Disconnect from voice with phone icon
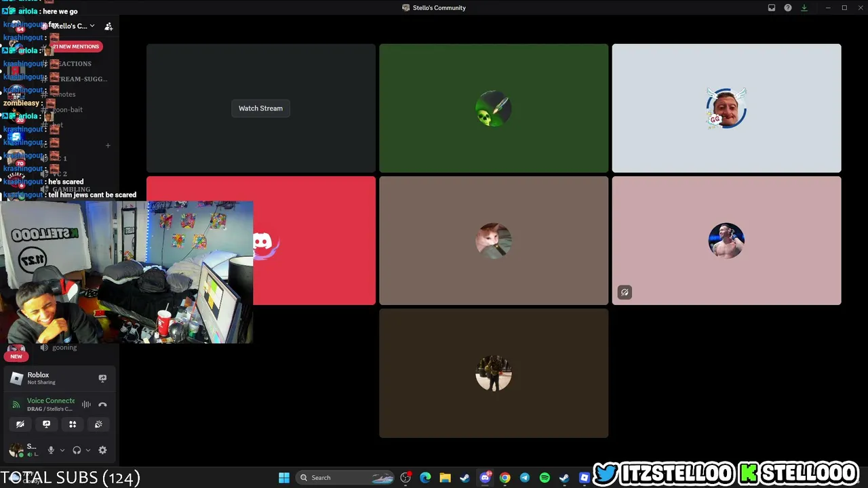Screen dimensions: 868x488 [102, 405]
